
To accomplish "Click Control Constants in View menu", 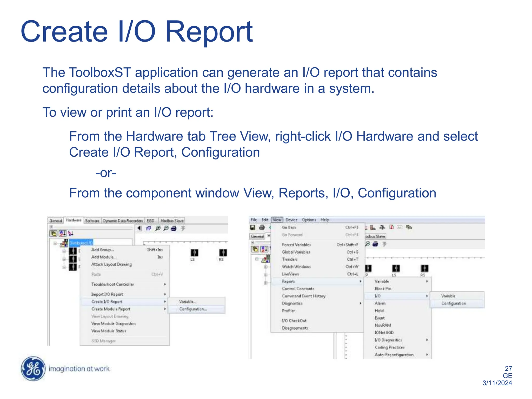I will 298,289.
